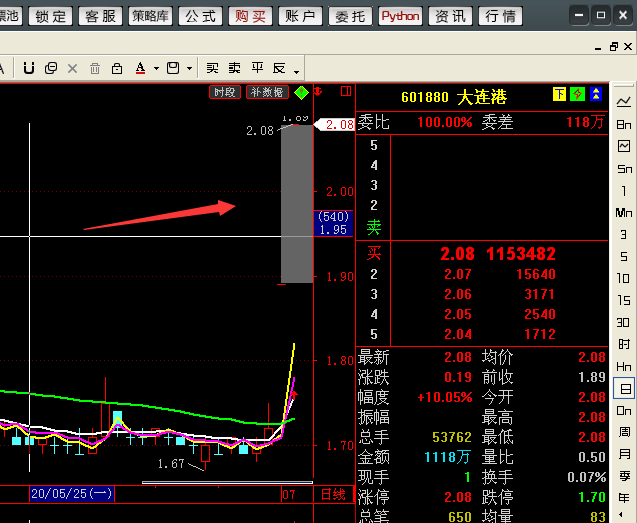The image size is (637, 523).
Task: Toggle the red side panel square icon
Action: point(346,91)
